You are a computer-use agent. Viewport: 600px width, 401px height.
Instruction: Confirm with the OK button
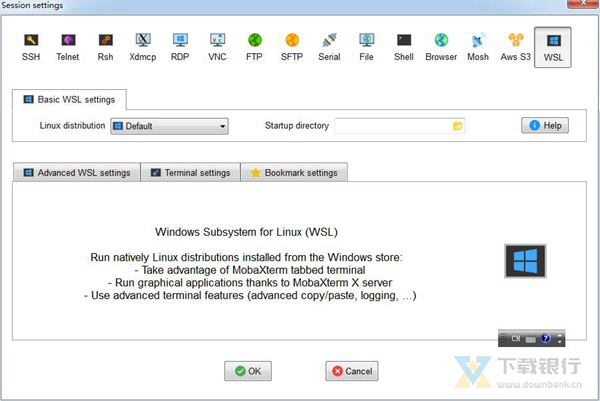(248, 371)
